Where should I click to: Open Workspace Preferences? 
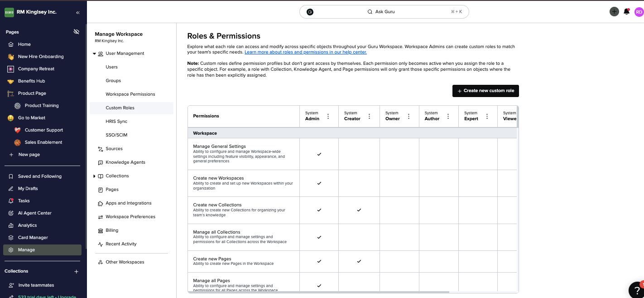coord(131,217)
